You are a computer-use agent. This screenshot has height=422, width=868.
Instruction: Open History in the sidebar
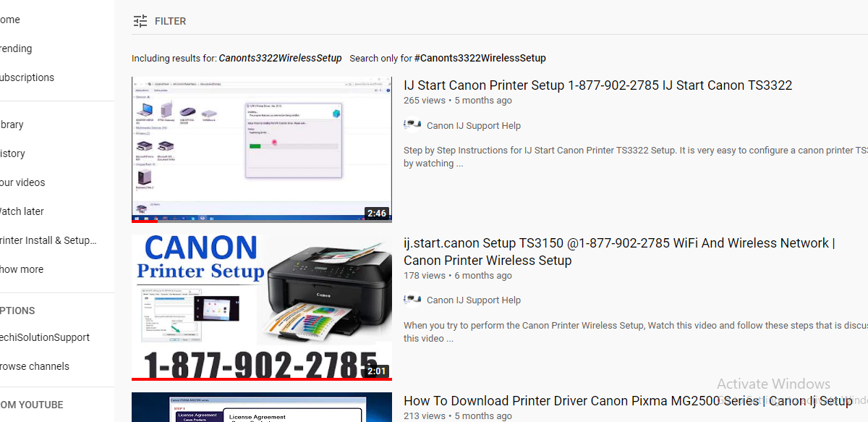(12, 153)
